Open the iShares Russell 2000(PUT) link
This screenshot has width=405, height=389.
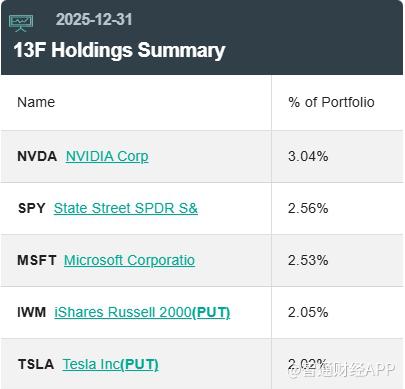click(142, 312)
